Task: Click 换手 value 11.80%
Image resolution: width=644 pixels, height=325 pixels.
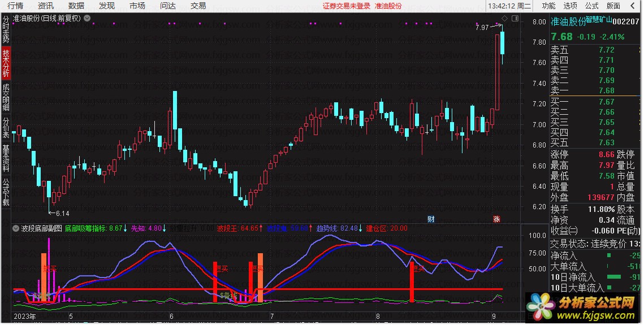Action: tap(601, 209)
